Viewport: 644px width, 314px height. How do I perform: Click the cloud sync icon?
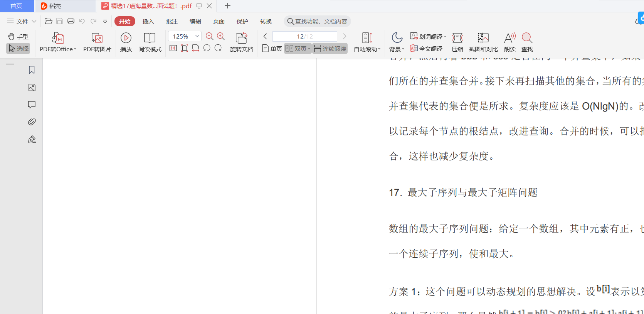(x=637, y=21)
